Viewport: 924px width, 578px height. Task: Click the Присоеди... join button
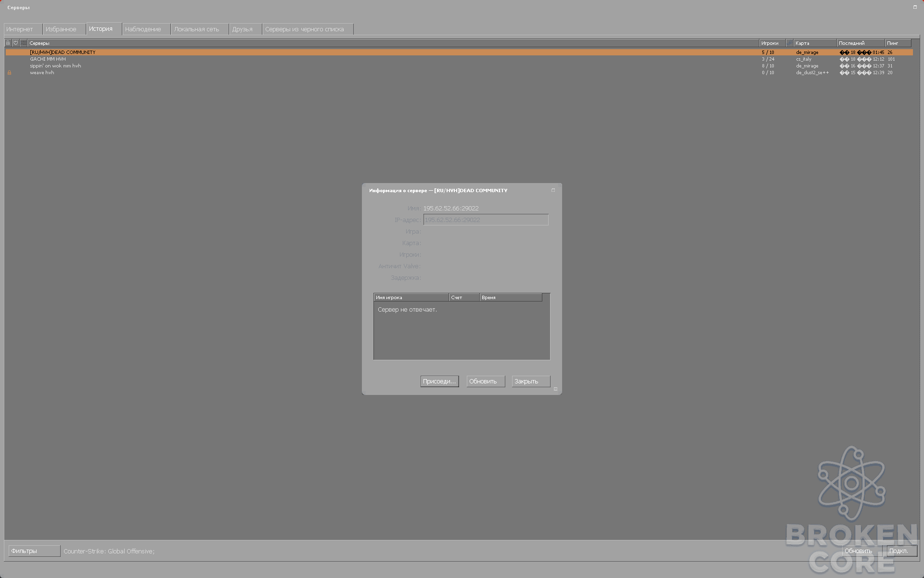pyautogui.click(x=439, y=381)
